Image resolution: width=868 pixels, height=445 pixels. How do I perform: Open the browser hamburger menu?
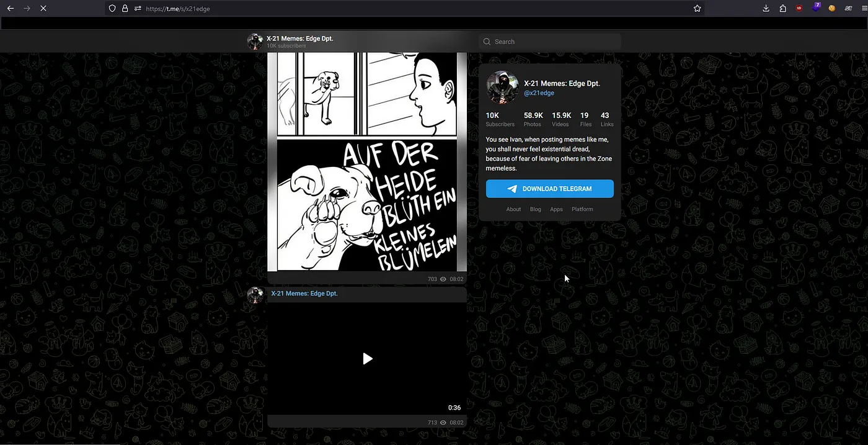[863, 9]
